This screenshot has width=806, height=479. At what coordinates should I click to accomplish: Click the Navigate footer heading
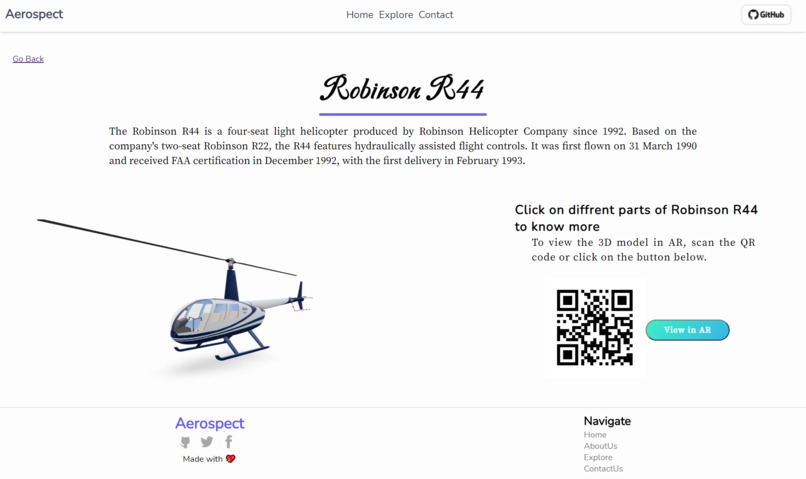pyautogui.click(x=607, y=421)
